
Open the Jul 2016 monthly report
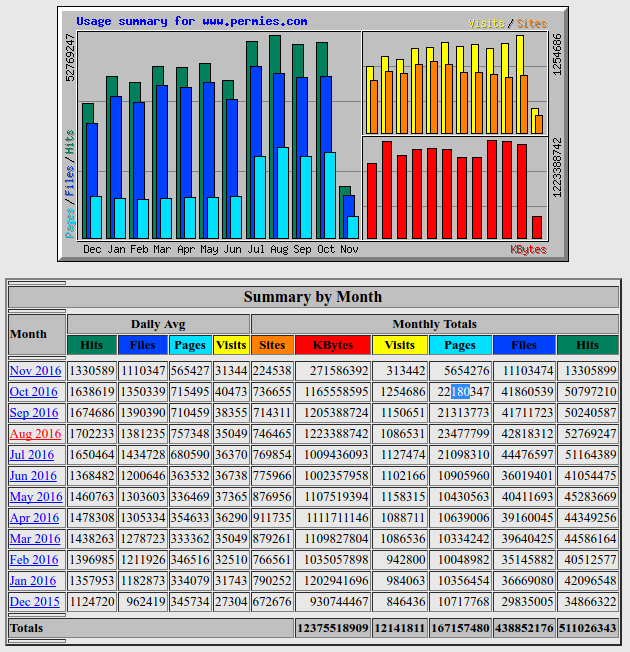pyautogui.click(x=33, y=455)
